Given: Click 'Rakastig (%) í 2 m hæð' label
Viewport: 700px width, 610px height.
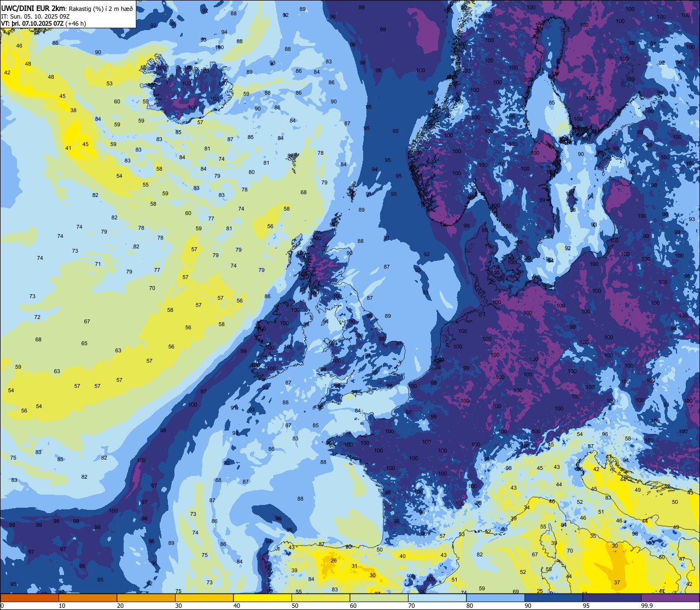Looking at the screenshot, I should (x=101, y=8).
